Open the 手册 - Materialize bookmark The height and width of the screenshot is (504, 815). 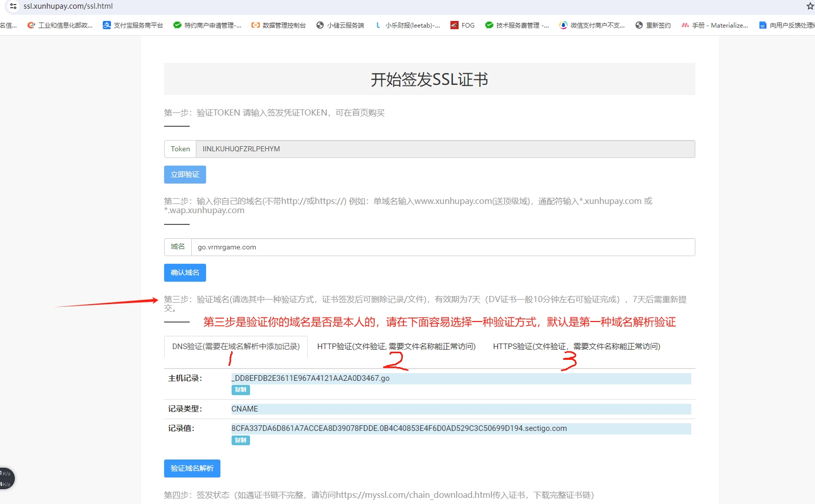(715, 25)
